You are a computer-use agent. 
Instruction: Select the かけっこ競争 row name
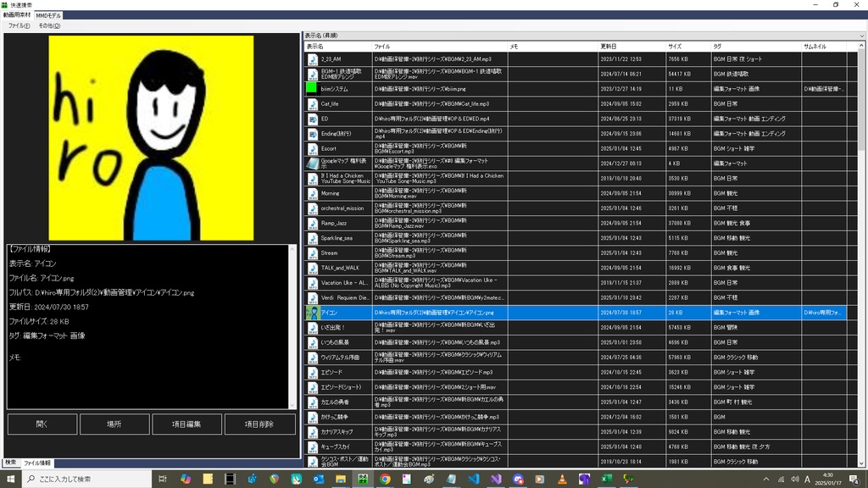pos(334,417)
